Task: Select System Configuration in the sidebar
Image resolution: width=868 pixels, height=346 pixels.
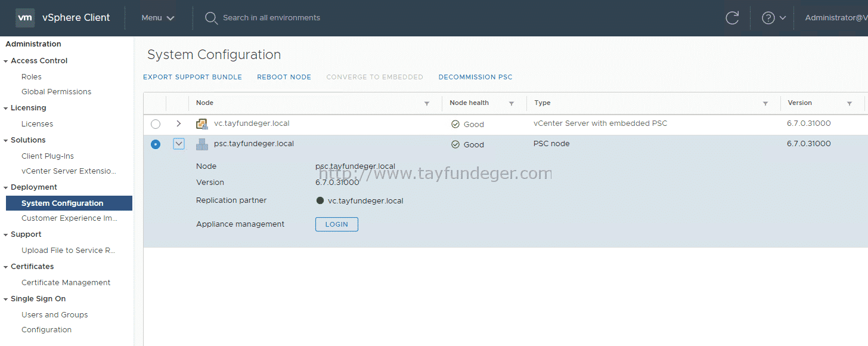Action: click(x=69, y=203)
